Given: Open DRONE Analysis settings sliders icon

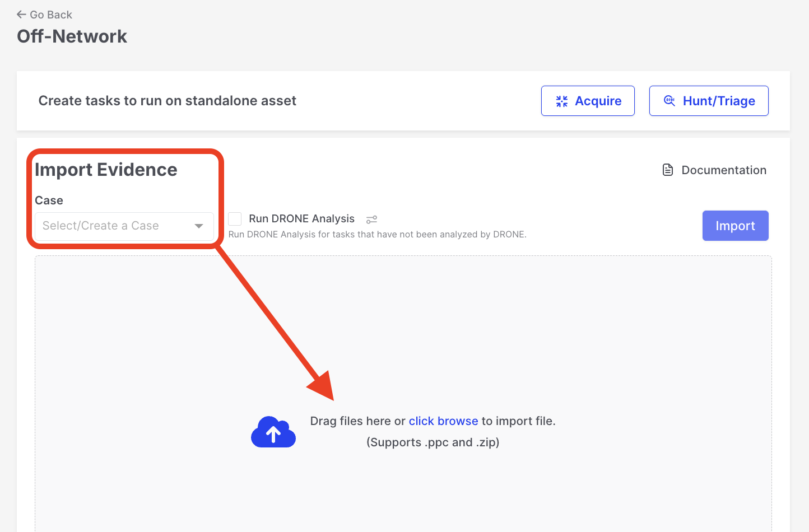Looking at the screenshot, I should (371, 220).
